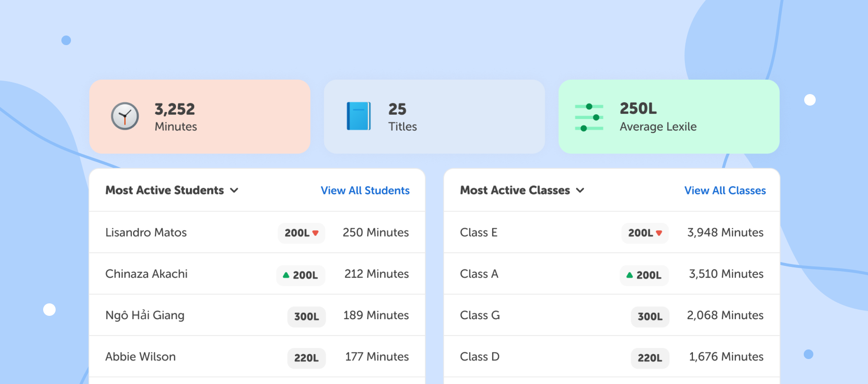The image size is (868, 384).
Task: Click the red down arrow beside Lisandro's 200L
Action: 316,233
